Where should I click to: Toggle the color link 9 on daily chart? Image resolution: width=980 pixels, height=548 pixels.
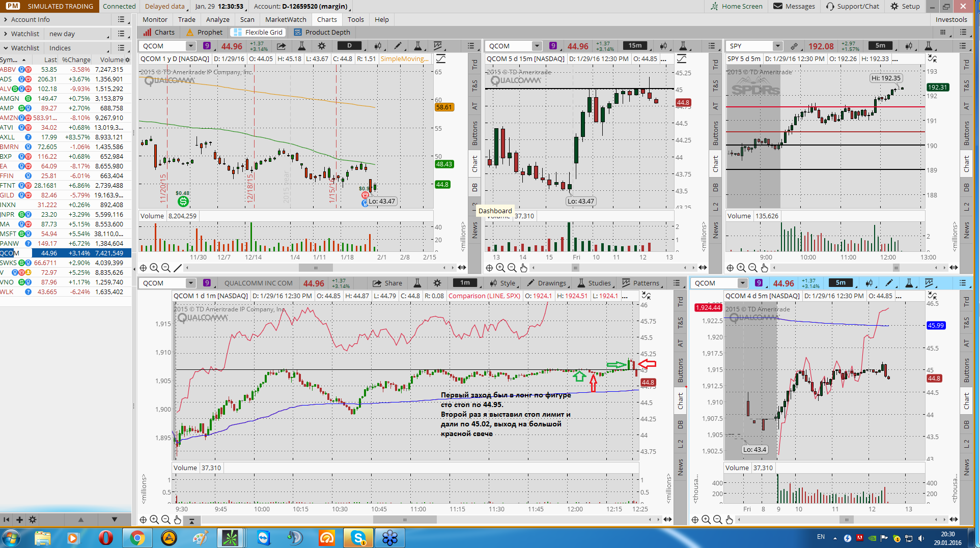(207, 46)
